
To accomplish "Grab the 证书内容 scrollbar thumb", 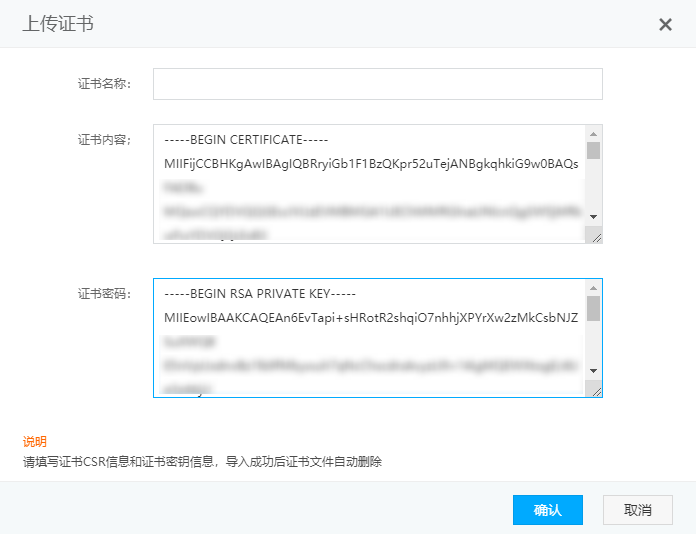I will [593, 152].
